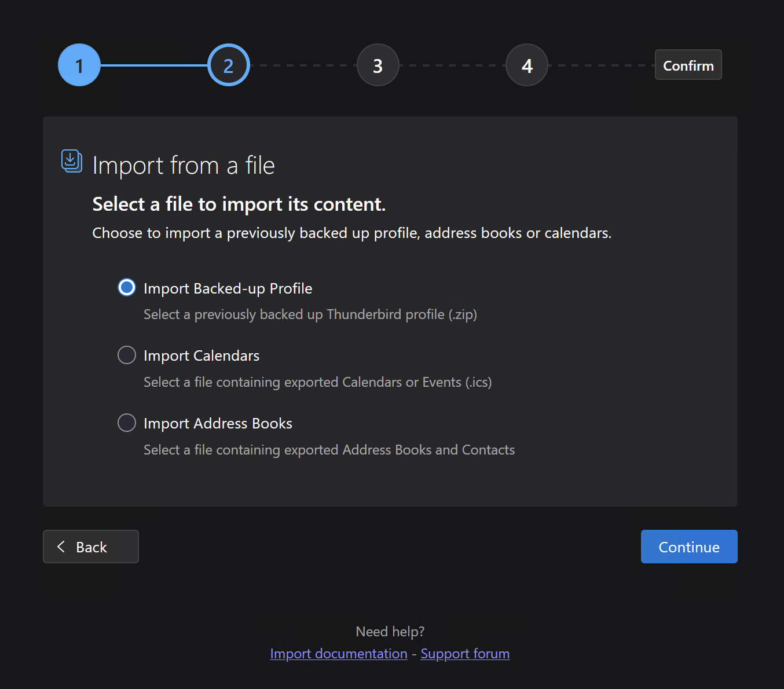Screen dimensions: 784x689
Task: Visit the Support forum link
Action: (x=465, y=653)
